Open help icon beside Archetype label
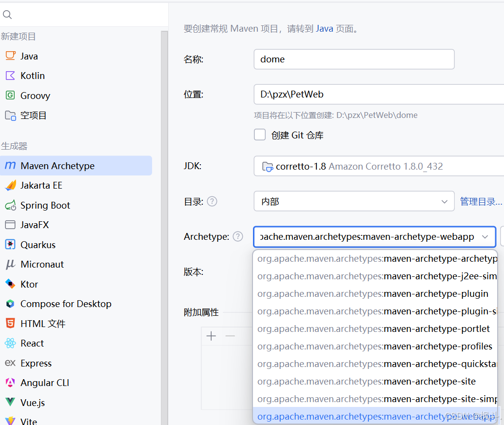 237,236
